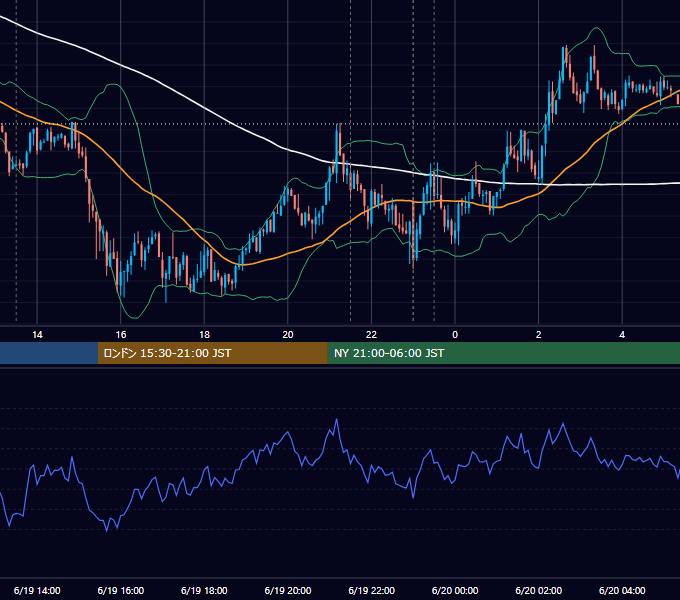
Task: Click the 6/19 16:00 timestamp label
Action: (121, 590)
